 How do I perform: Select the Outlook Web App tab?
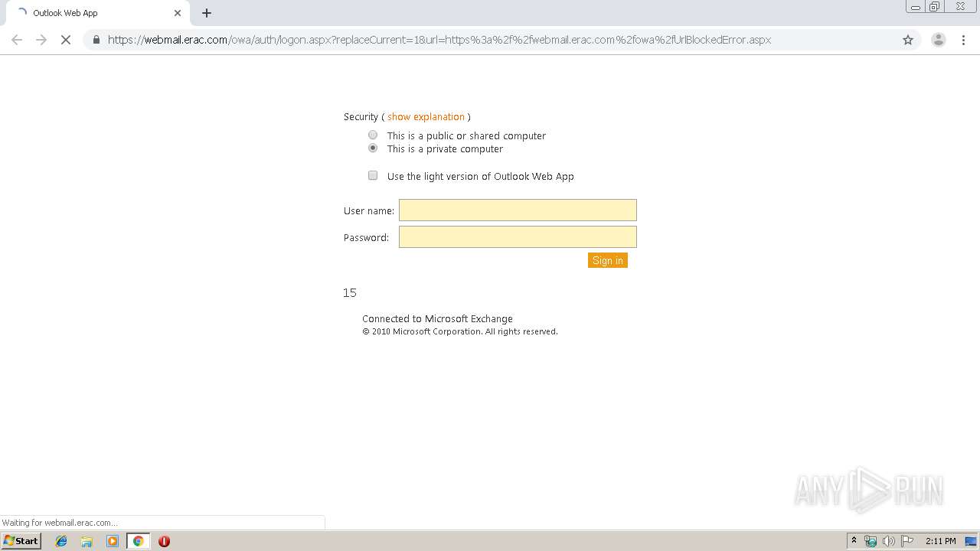(97, 13)
